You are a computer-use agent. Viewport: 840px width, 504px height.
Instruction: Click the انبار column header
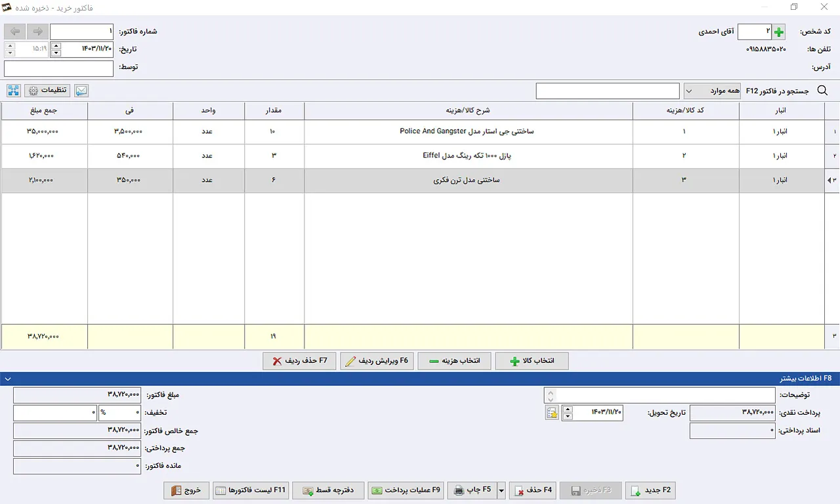[782, 111]
